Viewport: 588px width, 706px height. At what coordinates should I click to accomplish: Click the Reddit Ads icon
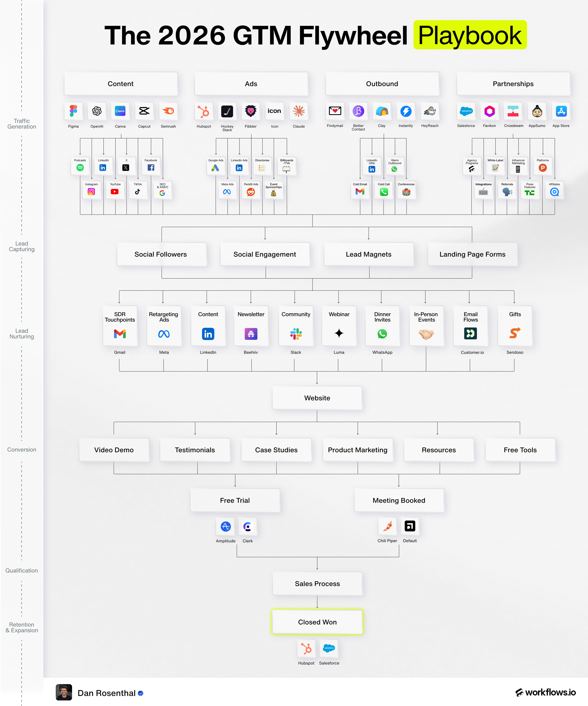click(x=251, y=192)
